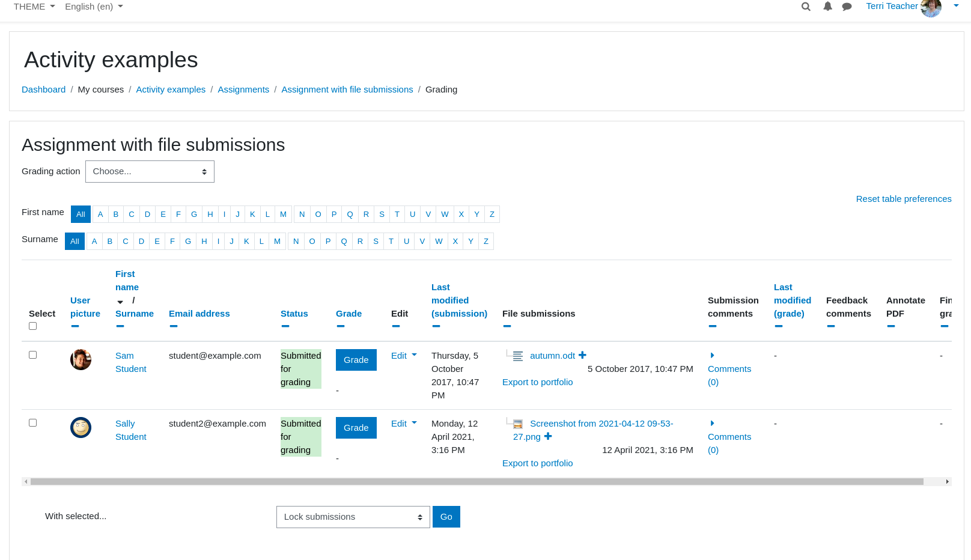Open the Grading action Choose dropdown
This screenshot has height=560, width=971.
150,171
